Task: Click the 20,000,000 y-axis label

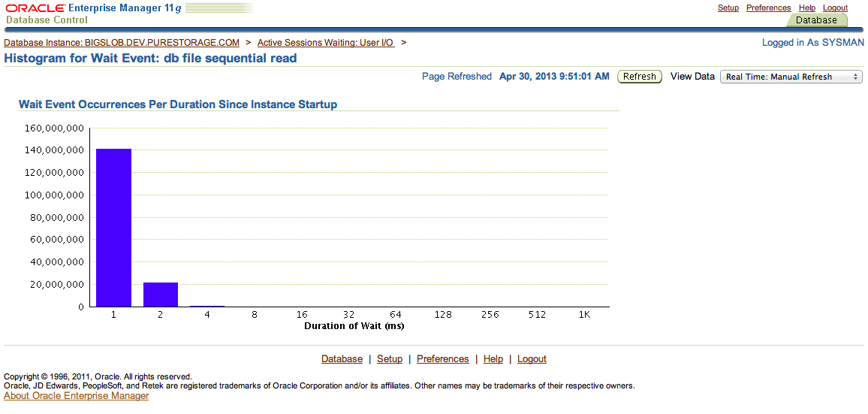Action: pos(58,284)
